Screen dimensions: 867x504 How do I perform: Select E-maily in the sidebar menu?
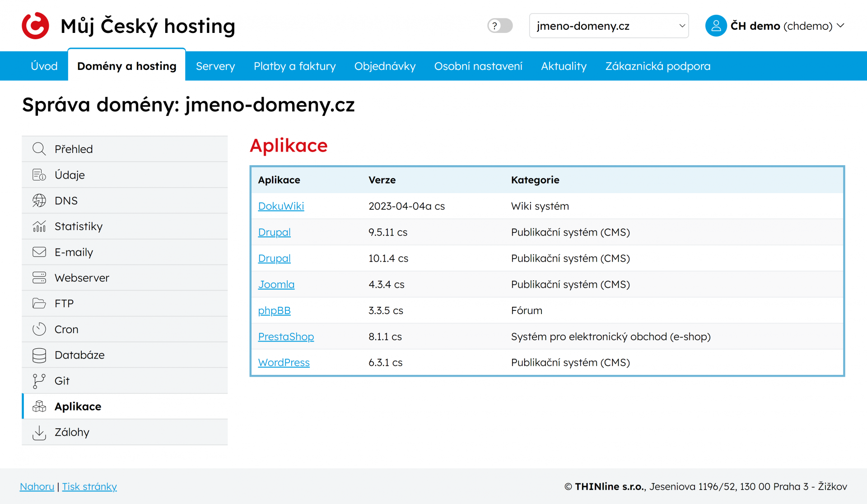pyautogui.click(x=125, y=252)
